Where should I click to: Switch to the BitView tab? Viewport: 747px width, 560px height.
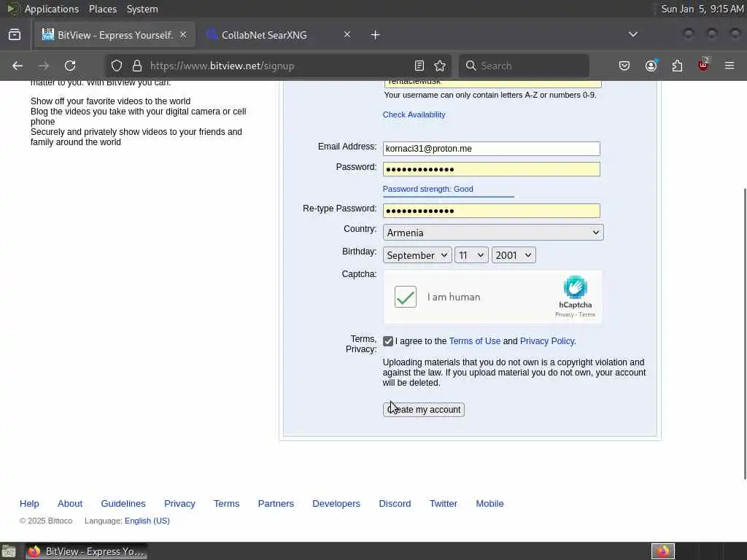115,35
